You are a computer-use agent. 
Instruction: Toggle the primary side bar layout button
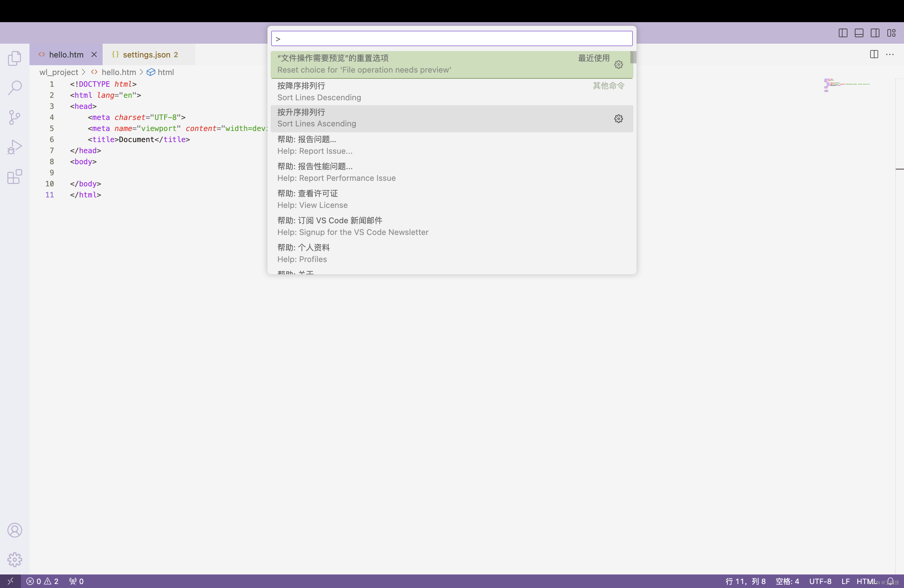[x=843, y=33]
